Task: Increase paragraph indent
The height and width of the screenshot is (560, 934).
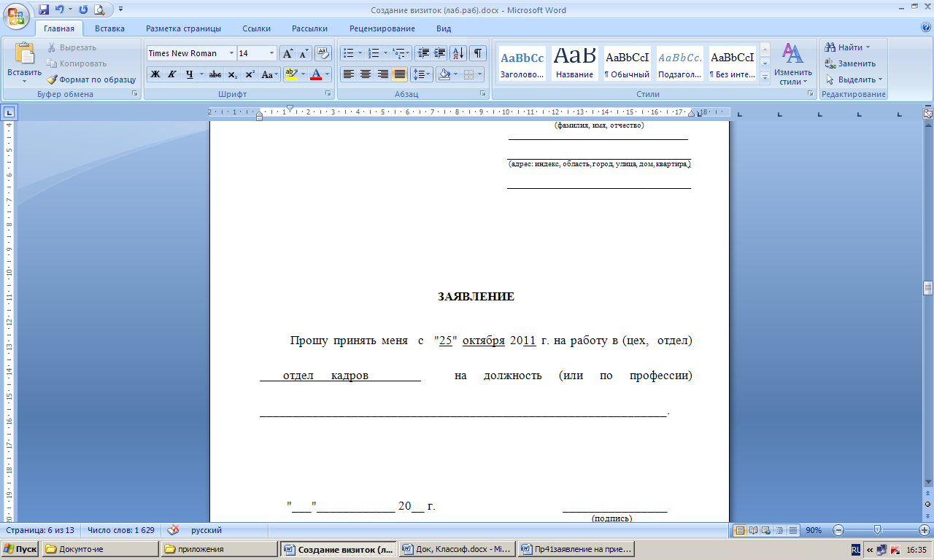Action: point(440,53)
